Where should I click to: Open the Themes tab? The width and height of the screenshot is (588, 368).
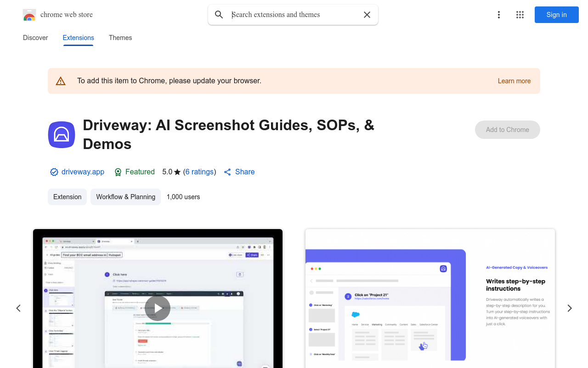click(120, 38)
